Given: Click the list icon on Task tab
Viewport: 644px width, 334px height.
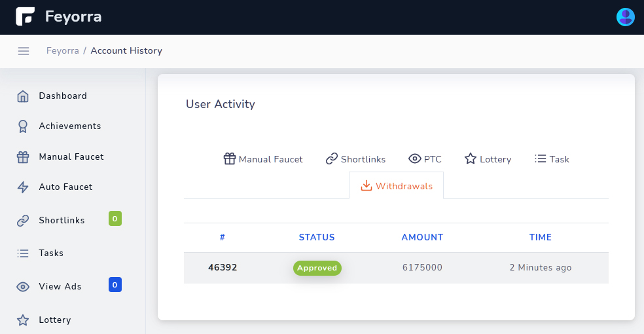Looking at the screenshot, I should point(541,158).
